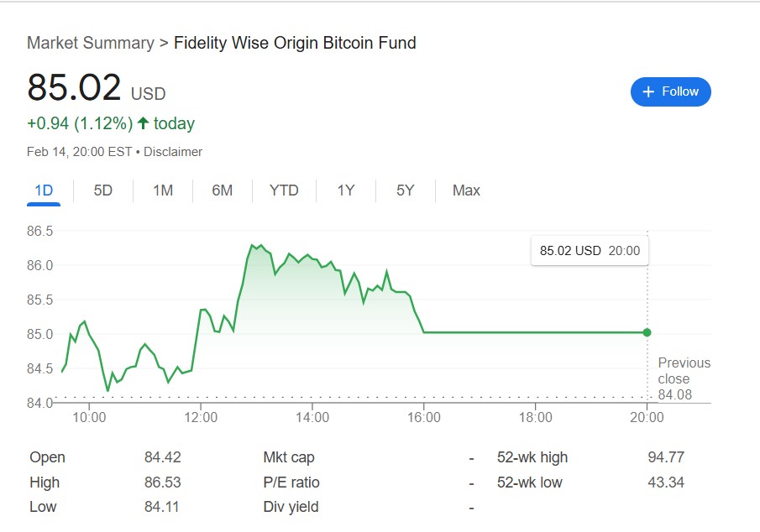The image size is (760, 532).
Task: Show the 5Y chart view
Action: click(406, 190)
